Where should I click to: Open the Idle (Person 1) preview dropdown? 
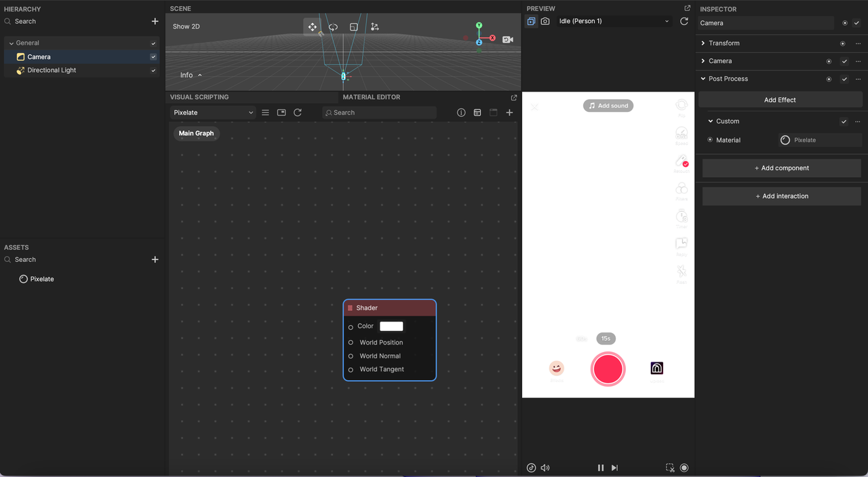tap(614, 21)
